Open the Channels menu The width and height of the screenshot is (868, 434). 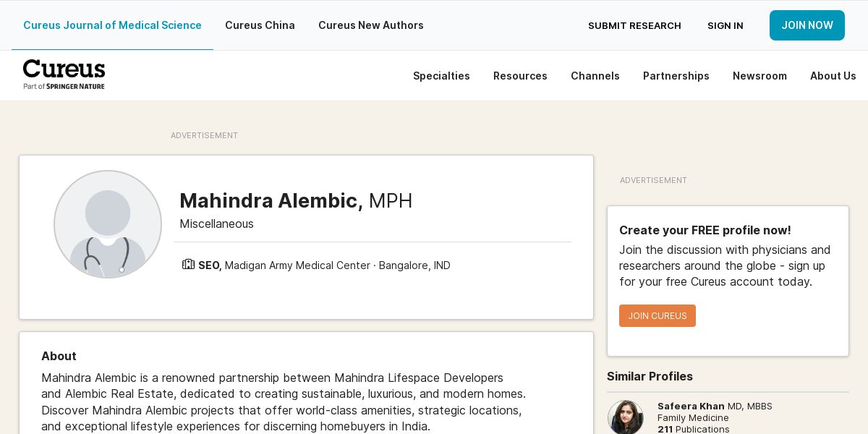595,76
